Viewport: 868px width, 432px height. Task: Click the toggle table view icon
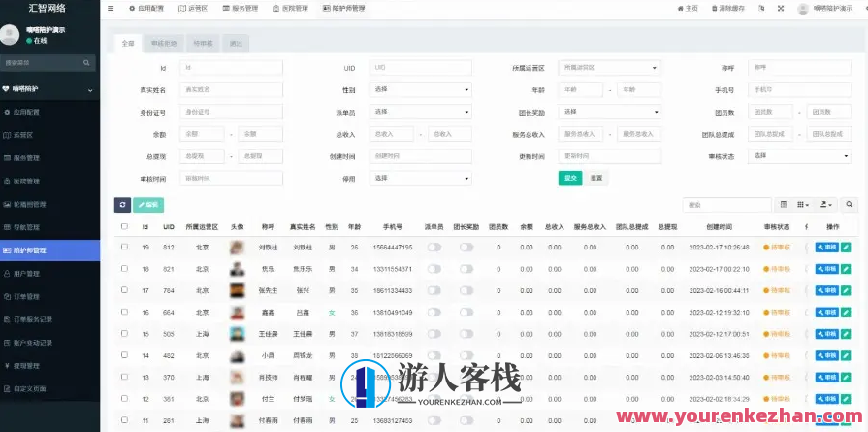pyautogui.click(x=784, y=205)
